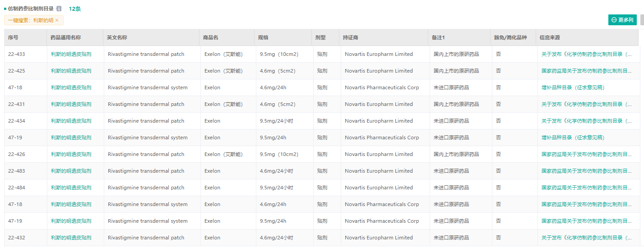Click the 英文名称 column header
The width and height of the screenshot is (644, 248).
tap(117, 37)
